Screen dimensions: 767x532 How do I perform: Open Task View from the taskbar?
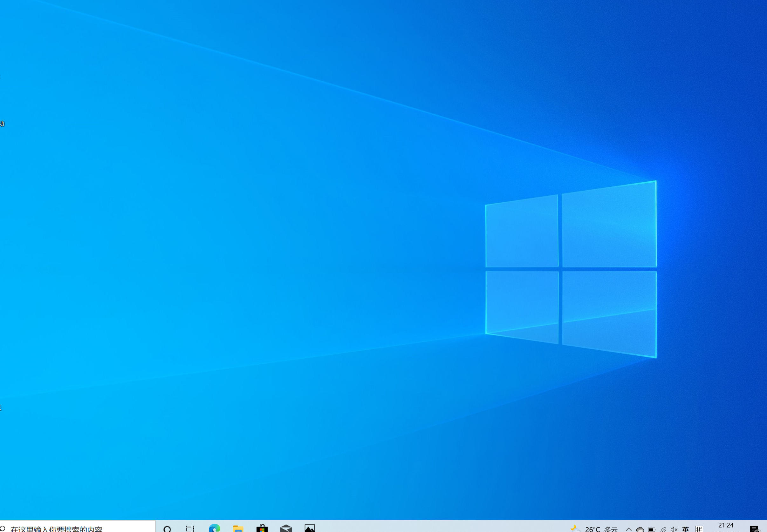tap(190, 529)
